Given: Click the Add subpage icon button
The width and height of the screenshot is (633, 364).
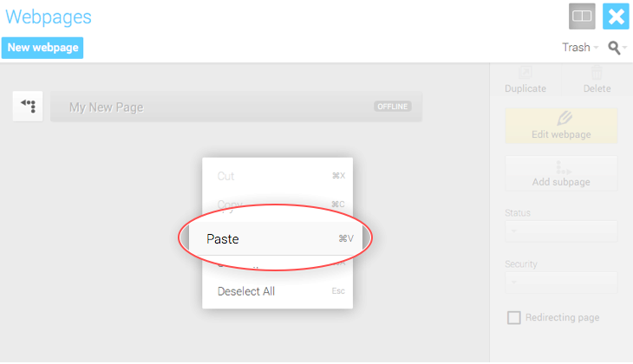Looking at the screenshot, I should pos(561,173).
